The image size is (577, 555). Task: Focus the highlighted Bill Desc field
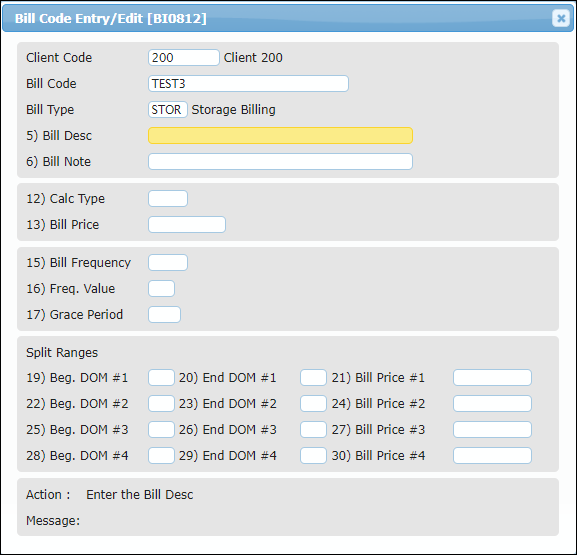(x=280, y=135)
